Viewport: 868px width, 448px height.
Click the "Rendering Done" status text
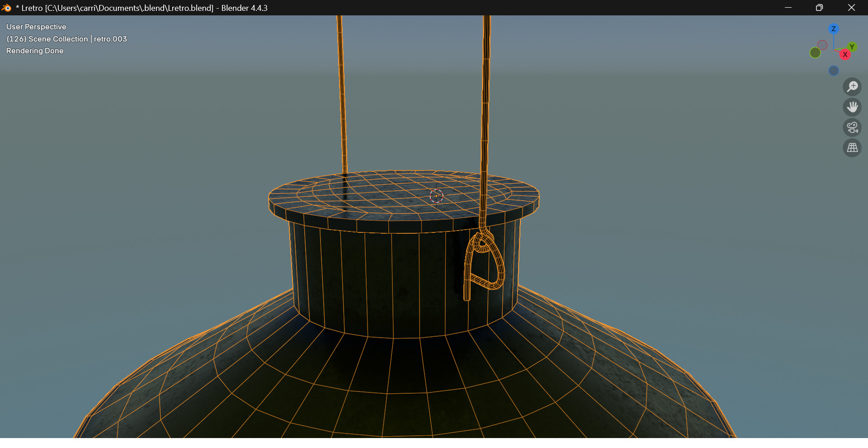(35, 51)
